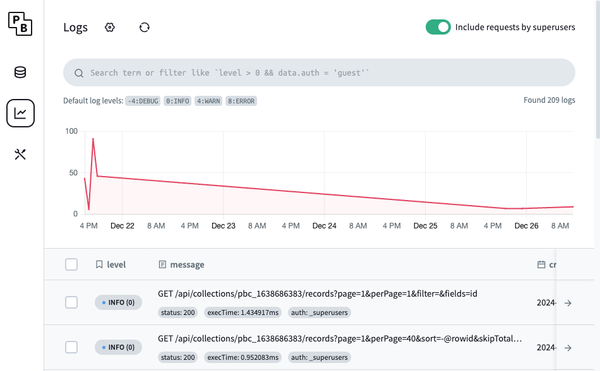This screenshot has width=600, height=371.
Task: Sort by level column header
Action: (111, 265)
